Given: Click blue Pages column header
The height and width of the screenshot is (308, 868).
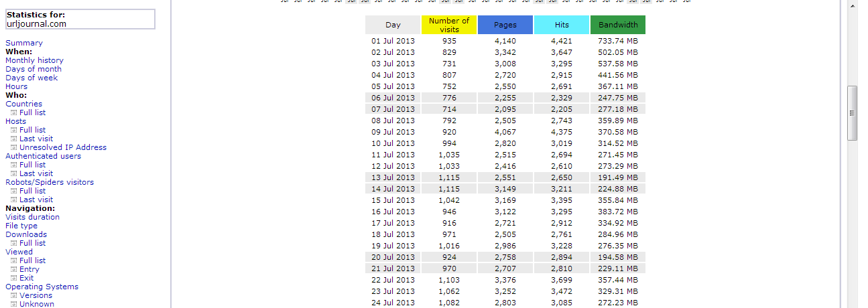Looking at the screenshot, I should pyautogui.click(x=505, y=25).
